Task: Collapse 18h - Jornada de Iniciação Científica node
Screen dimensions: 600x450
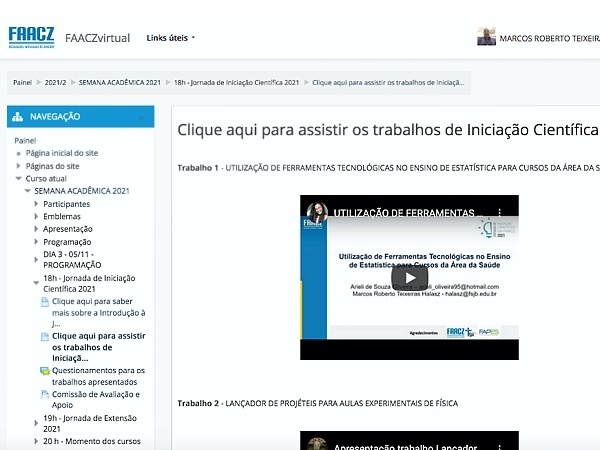Action: point(36,283)
